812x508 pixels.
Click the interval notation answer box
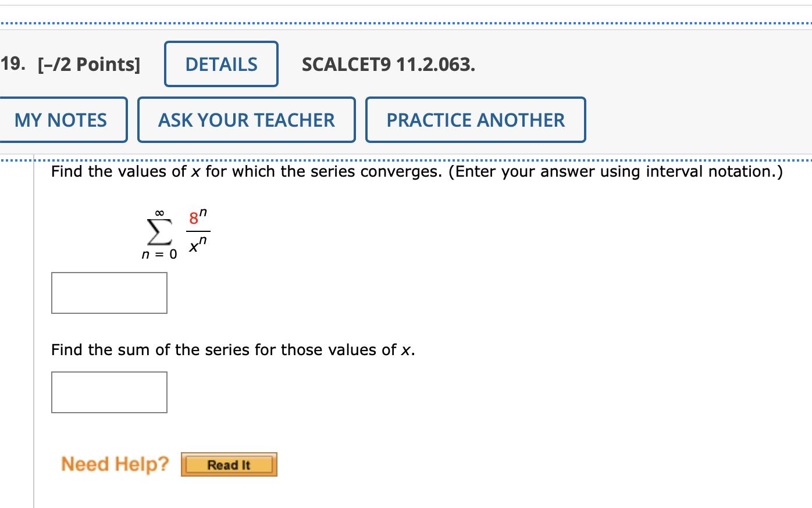tap(109, 292)
